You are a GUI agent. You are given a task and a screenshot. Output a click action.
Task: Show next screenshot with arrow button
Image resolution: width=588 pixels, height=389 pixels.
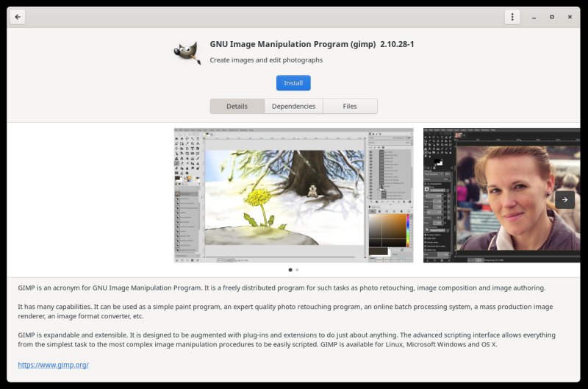point(564,200)
